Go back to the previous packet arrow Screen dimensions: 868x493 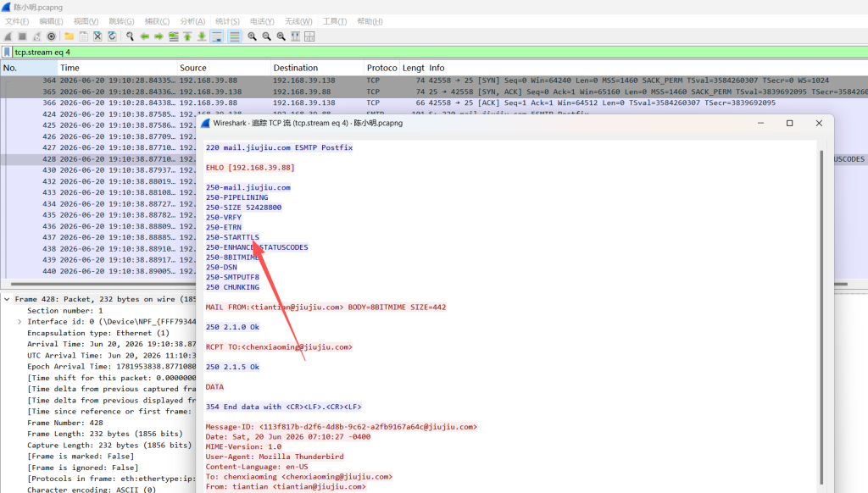144,36
